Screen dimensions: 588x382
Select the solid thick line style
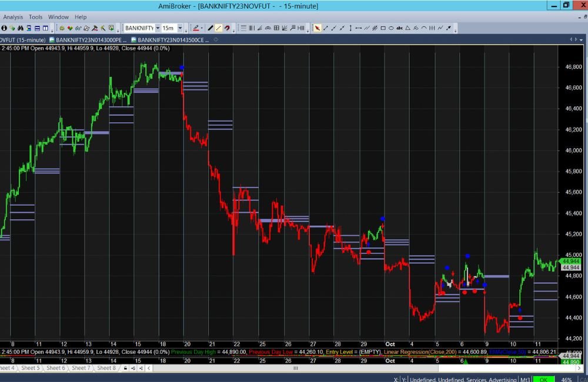211,28
